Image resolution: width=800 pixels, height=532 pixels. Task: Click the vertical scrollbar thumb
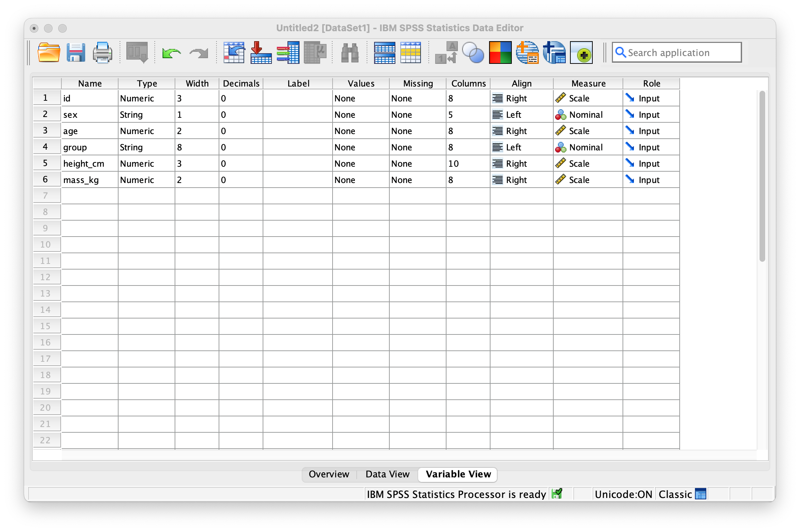(762, 176)
